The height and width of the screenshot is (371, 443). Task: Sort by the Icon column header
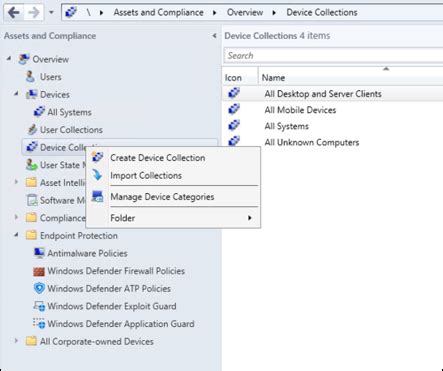[x=240, y=78]
